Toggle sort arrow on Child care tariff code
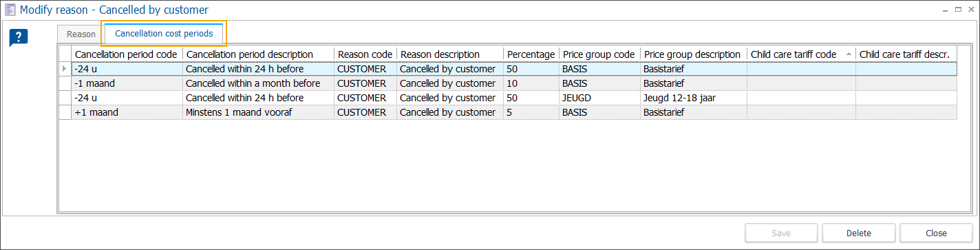The width and height of the screenshot is (980, 250). click(x=848, y=54)
